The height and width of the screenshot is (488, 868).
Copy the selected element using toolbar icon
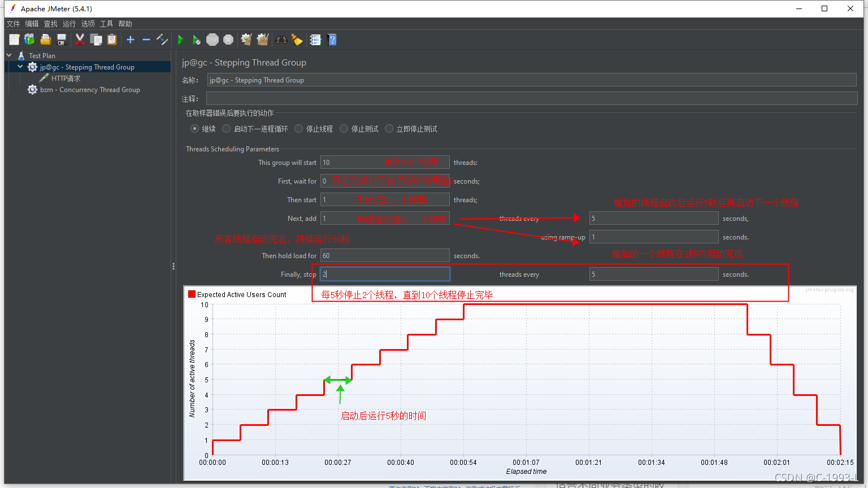[96, 40]
